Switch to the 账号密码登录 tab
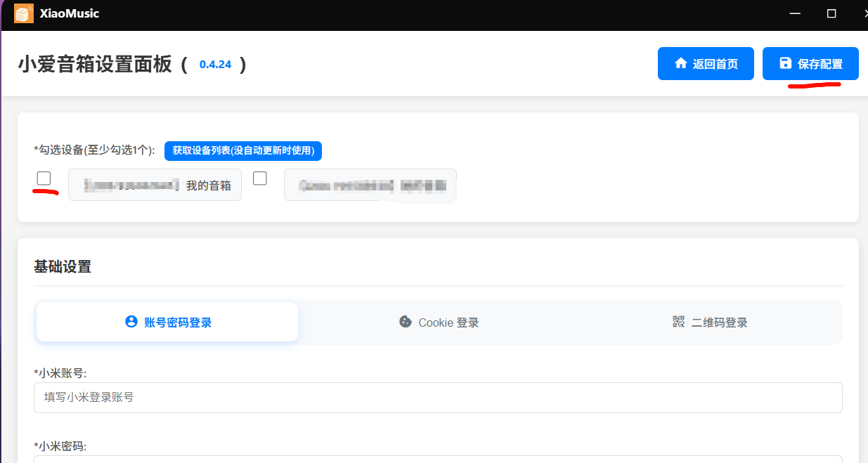Screen dimensions: 868x463 167,322
